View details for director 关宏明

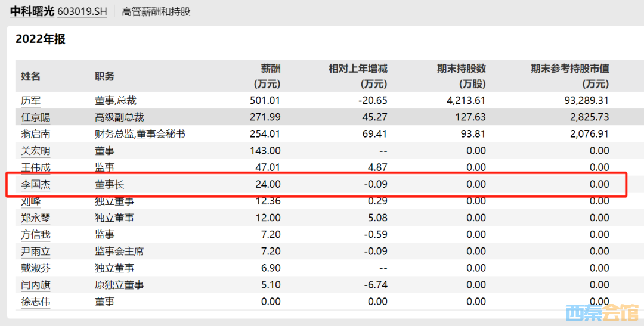36,151
